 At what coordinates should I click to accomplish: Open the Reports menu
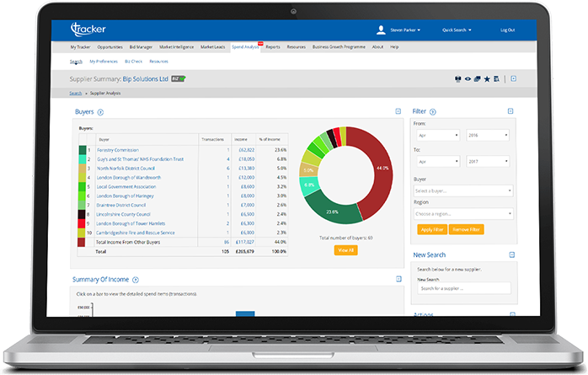[x=273, y=47]
